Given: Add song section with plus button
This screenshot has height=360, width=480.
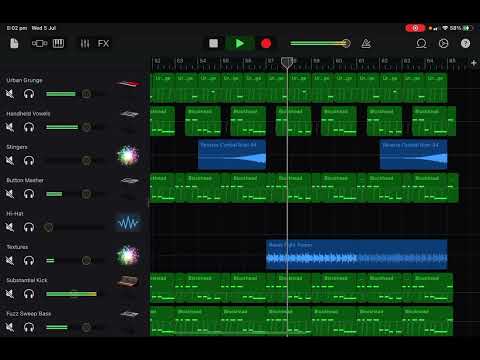Looking at the screenshot, I should tap(473, 63).
